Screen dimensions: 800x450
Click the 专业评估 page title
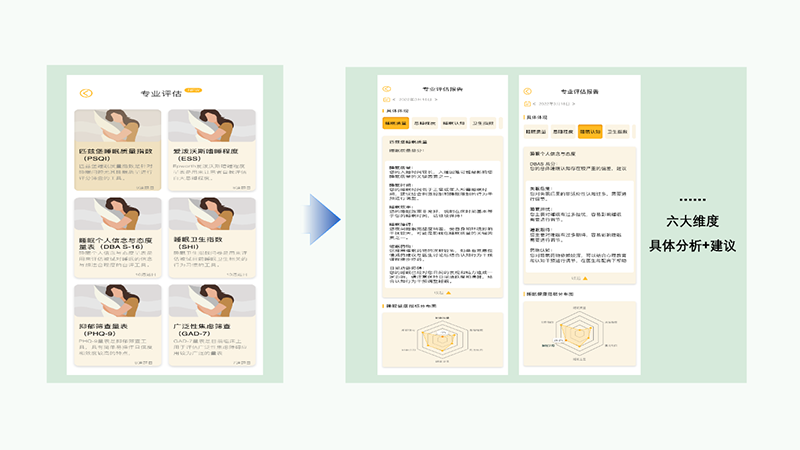[161, 93]
